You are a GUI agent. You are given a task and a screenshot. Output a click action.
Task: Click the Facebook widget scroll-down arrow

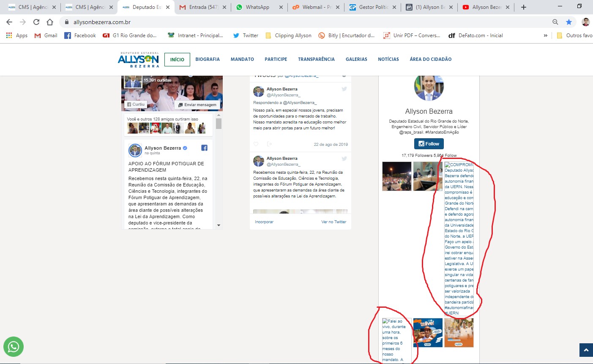(219, 225)
